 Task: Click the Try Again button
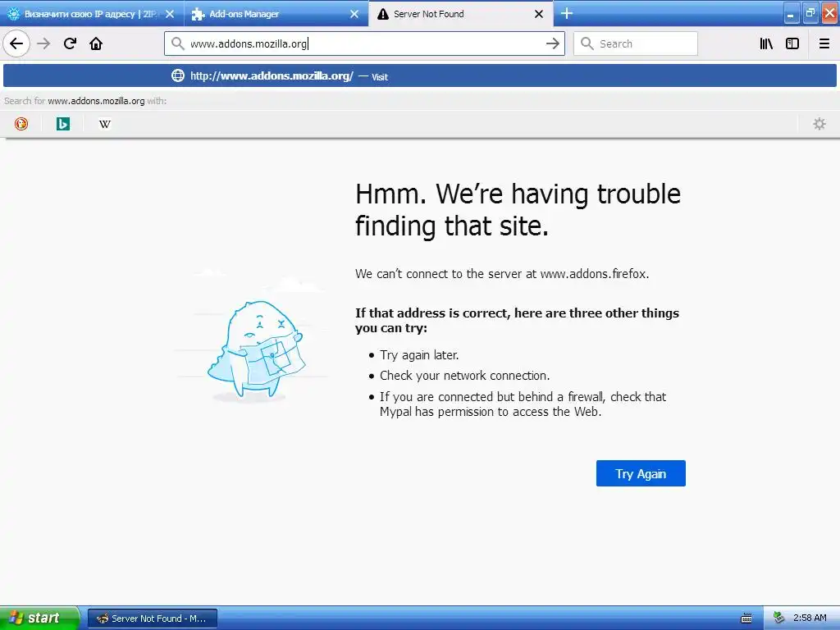click(641, 473)
